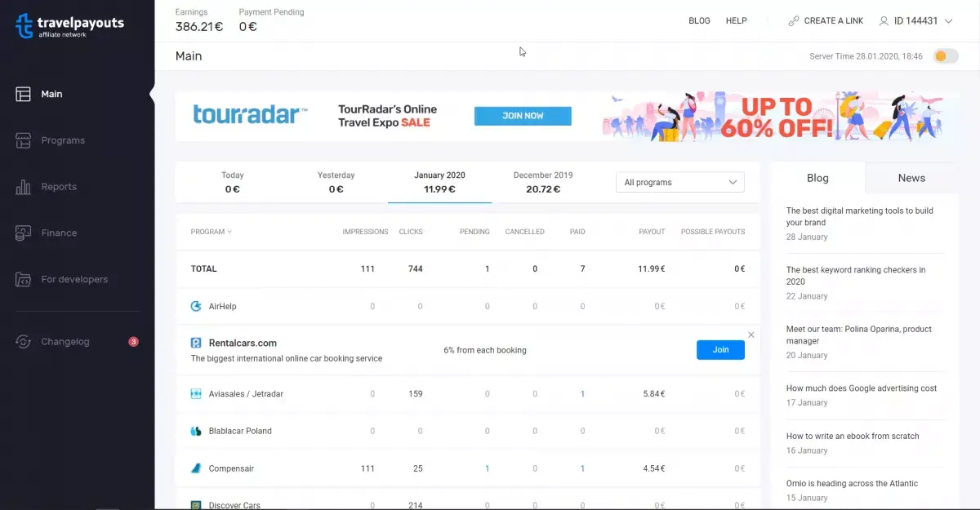The width and height of the screenshot is (980, 510).
Task: Click the Rentalcars.com logo icon
Action: point(196,344)
